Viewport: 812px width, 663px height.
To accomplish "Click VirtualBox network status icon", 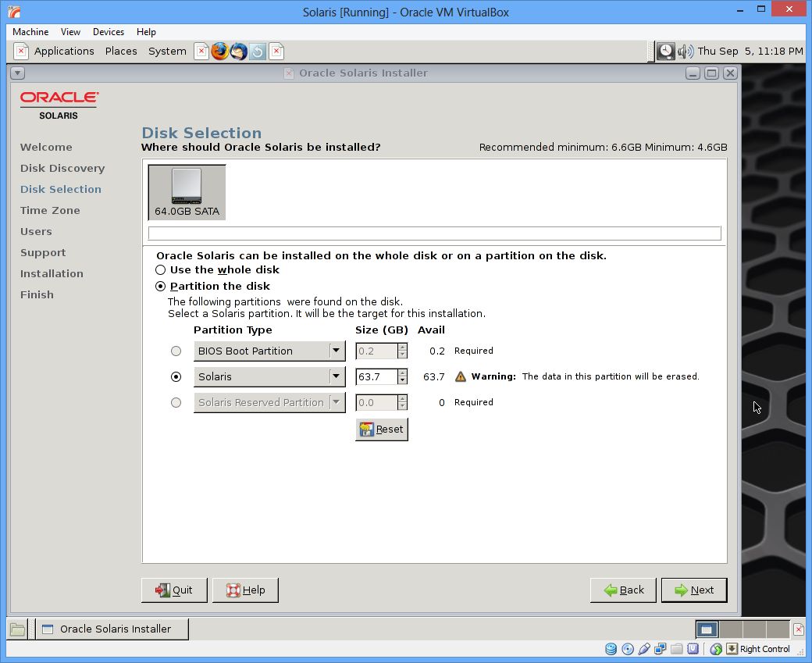I will pyautogui.click(x=660, y=649).
